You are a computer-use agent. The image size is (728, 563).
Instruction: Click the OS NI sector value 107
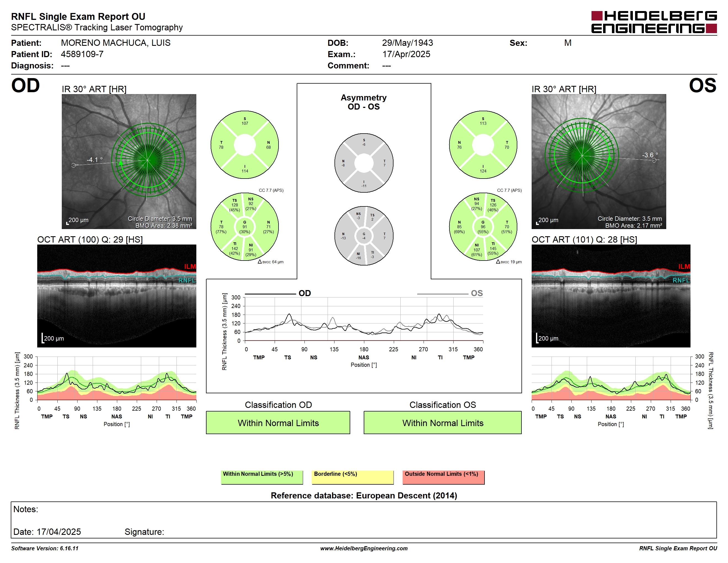click(x=477, y=250)
